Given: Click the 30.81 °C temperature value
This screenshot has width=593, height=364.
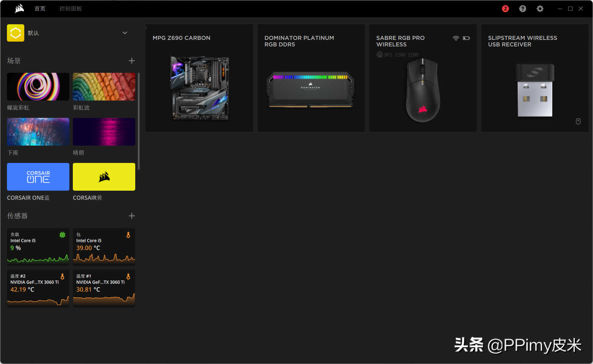Looking at the screenshot, I should pyautogui.click(x=88, y=290).
